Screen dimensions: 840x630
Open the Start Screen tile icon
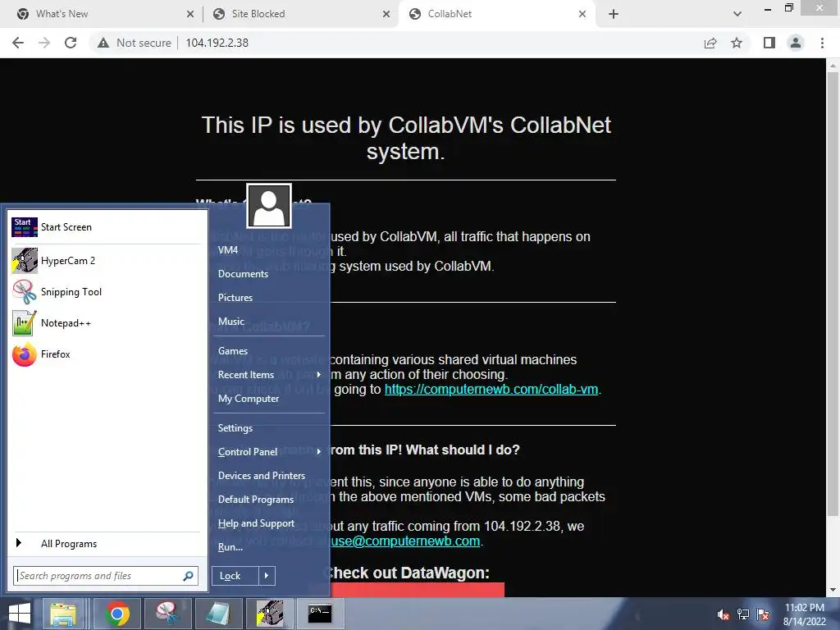click(25, 227)
